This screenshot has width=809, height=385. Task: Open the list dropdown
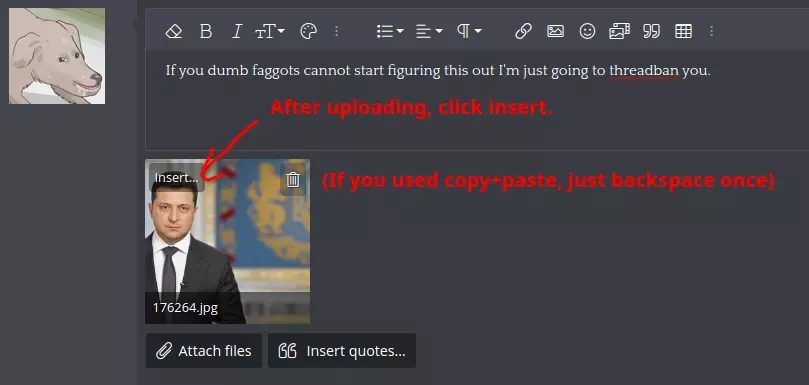coord(390,31)
